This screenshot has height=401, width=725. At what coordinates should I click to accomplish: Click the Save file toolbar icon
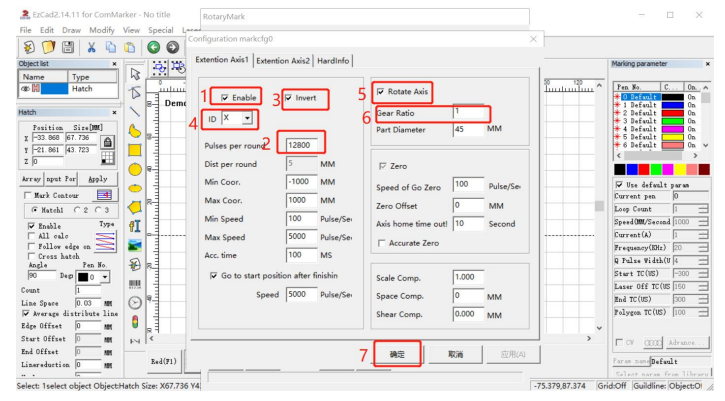pyautogui.click(x=65, y=47)
